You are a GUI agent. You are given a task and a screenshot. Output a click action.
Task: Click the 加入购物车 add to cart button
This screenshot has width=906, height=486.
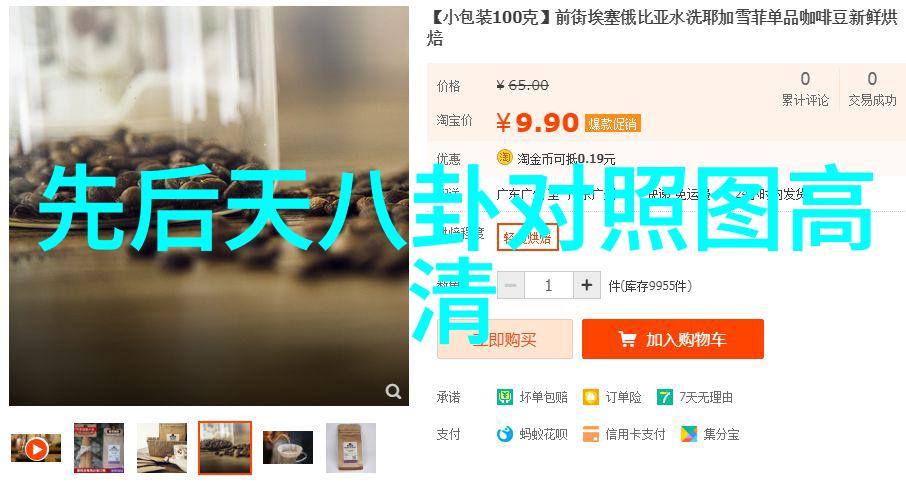[673, 339]
